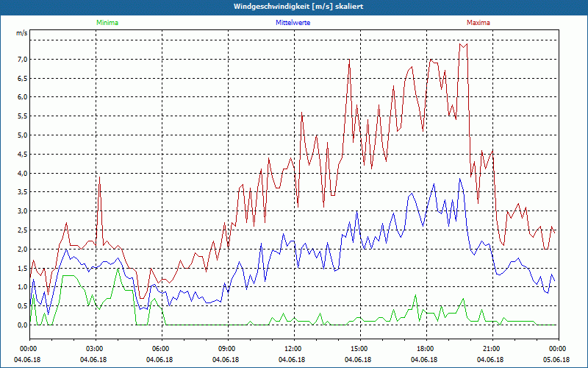Click the '1,5' y-axis value
Viewport: 588px width, 368px height.
(x=22, y=268)
